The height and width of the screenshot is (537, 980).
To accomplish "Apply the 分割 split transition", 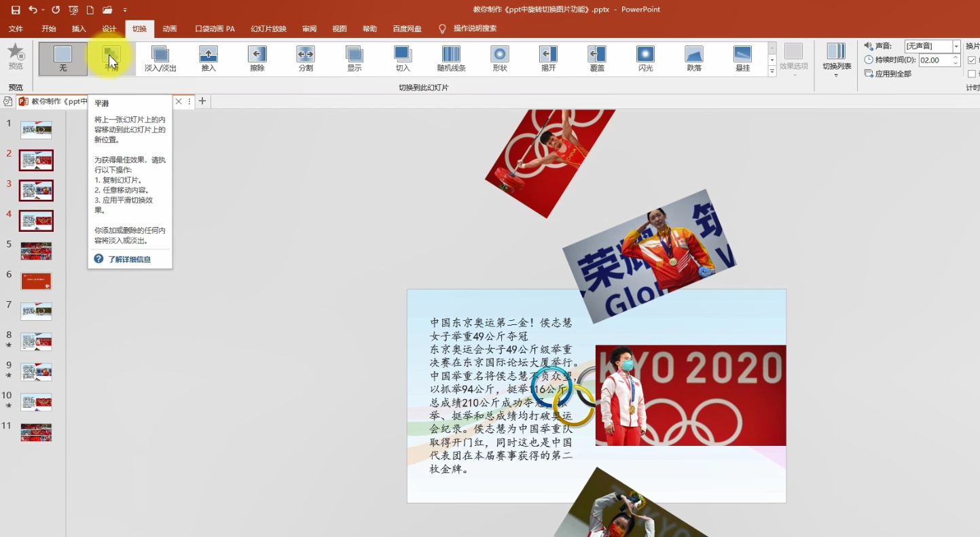I will click(x=306, y=58).
